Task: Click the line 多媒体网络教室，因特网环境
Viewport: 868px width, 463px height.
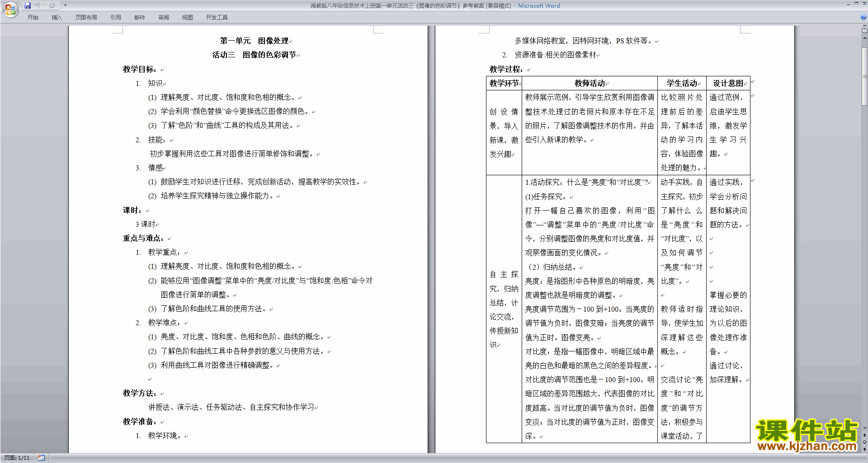Action: click(584, 41)
